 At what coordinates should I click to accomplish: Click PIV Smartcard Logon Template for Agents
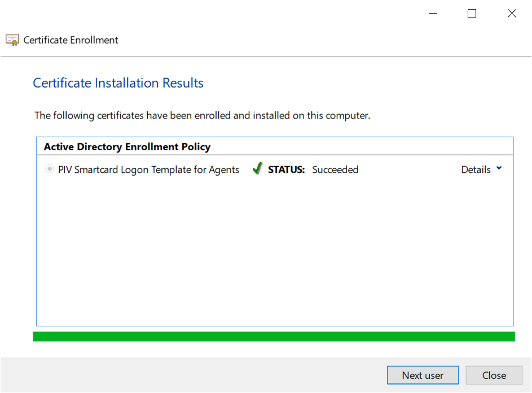148,169
